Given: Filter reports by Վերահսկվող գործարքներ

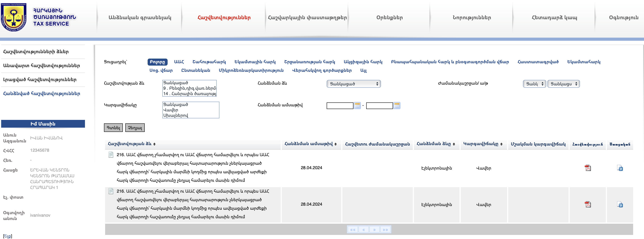Looking at the screenshot, I should coord(322,70).
